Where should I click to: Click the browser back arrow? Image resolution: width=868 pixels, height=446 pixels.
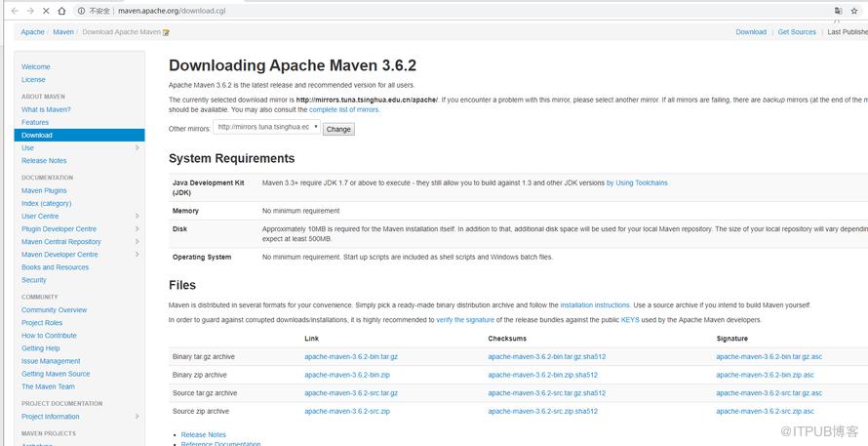[15, 11]
